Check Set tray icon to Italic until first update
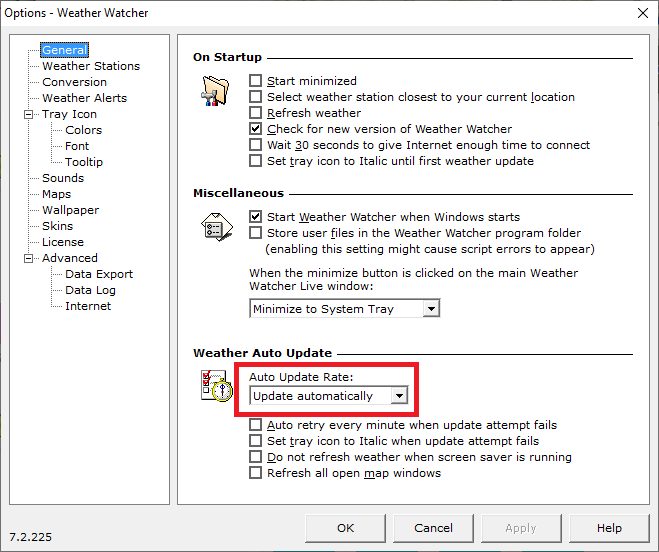 pyautogui.click(x=255, y=161)
